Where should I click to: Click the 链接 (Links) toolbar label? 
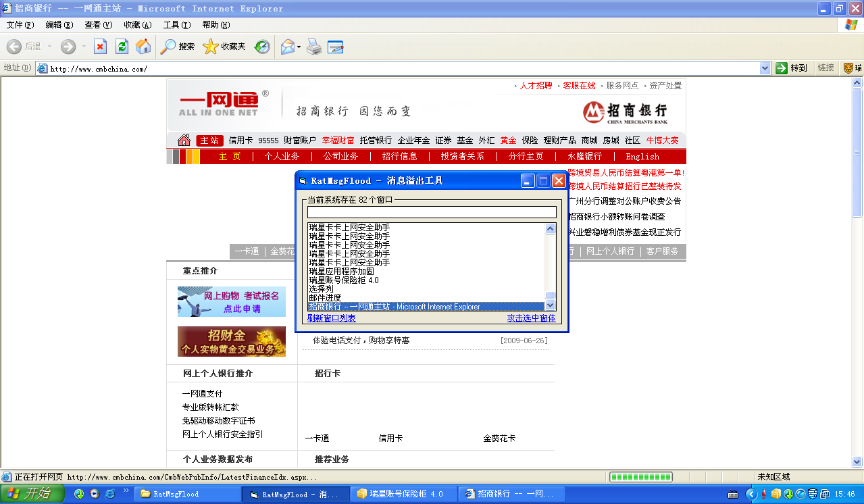[825, 68]
